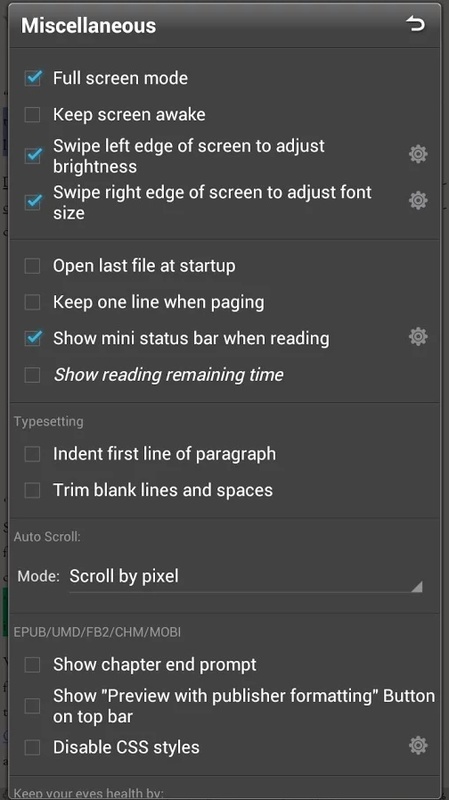
Task: Open gear settings for Disable CSS styles
Action: (x=418, y=745)
